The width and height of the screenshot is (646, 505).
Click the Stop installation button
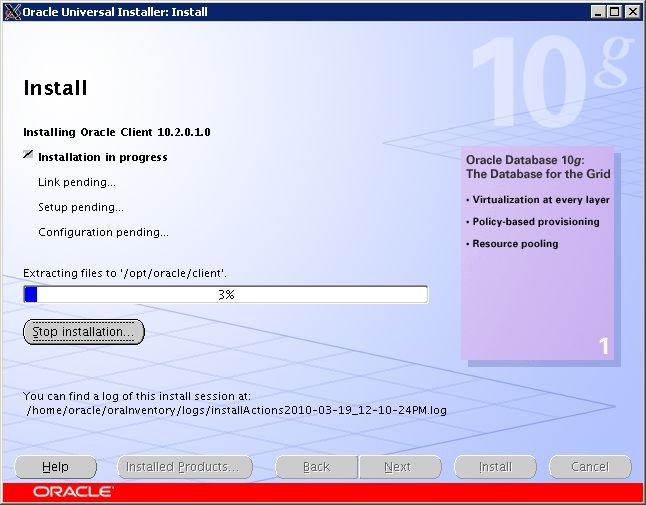(84, 332)
